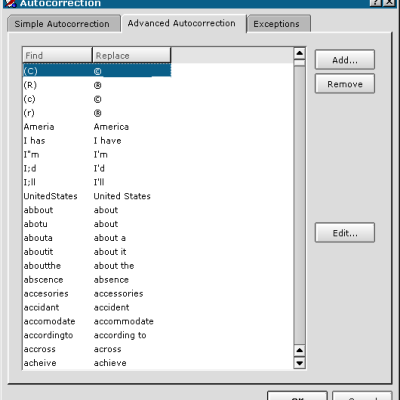
Task: Click the help question-mark button in title bar
Action: (376, 3)
